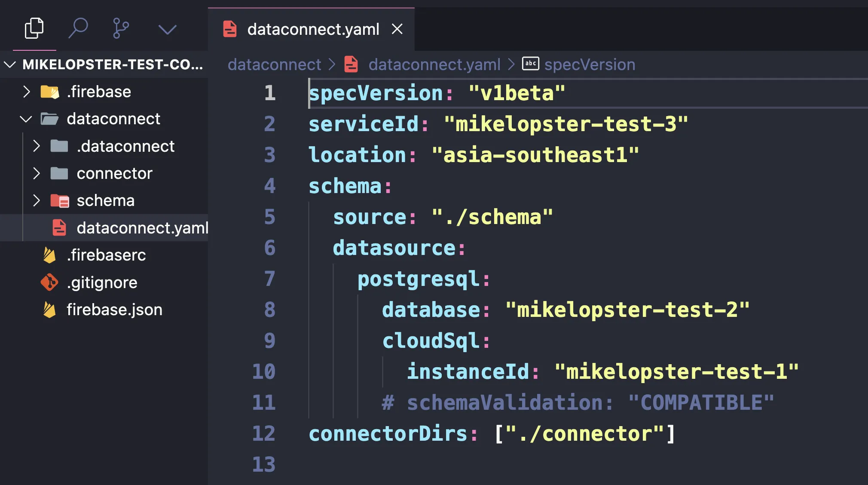The width and height of the screenshot is (868, 485).
Task: Expand the .dataconnect subfolder chevron
Action: [x=37, y=146]
